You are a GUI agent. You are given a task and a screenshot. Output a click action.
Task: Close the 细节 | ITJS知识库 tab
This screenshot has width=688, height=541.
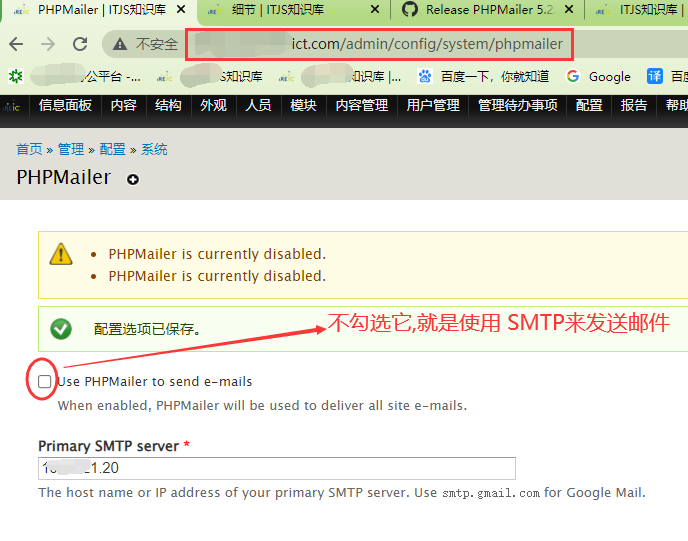coord(375,9)
